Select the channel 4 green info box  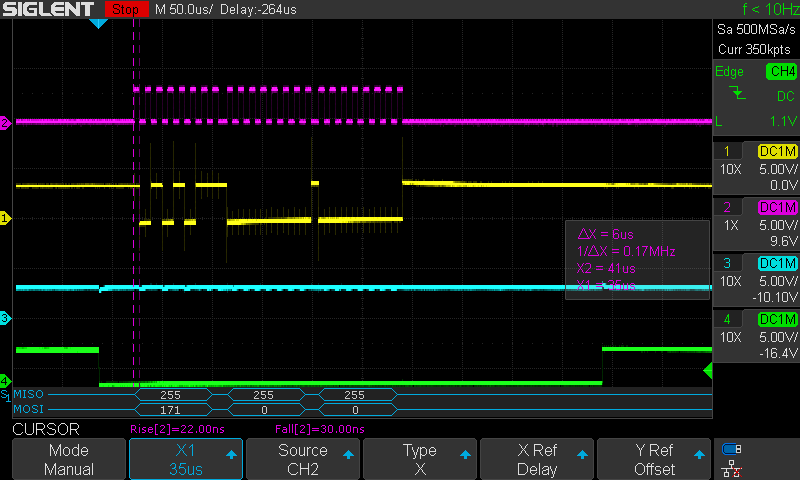(x=756, y=336)
